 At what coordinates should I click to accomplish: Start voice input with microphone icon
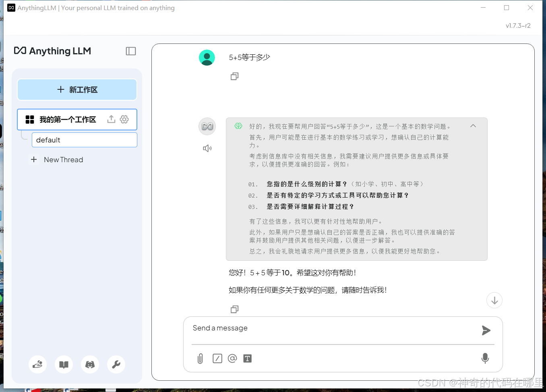click(x=485, y=358)
